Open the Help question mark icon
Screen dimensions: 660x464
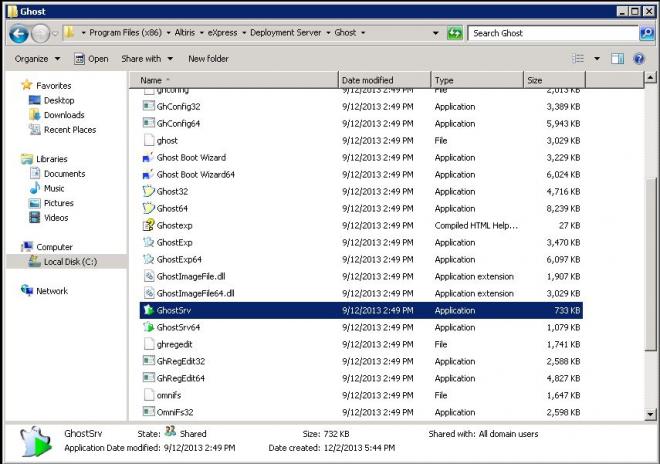tap(639, 59)
